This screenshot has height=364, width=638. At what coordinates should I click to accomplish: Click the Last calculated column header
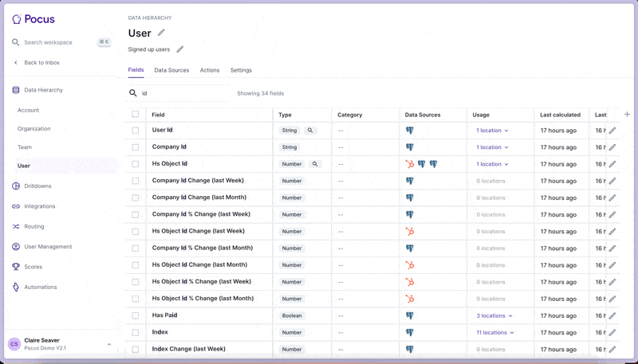pyautogui.click(x=560, y=115)
